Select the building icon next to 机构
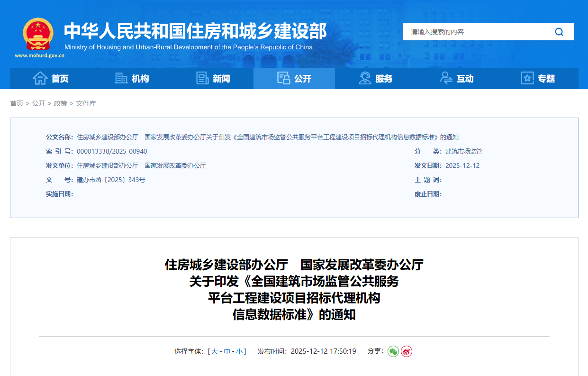The image size is (588, 376). 121,78
